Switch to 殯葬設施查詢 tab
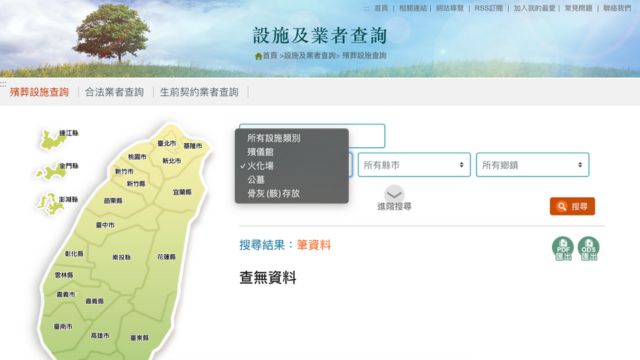This screenshot has height=360, width=640. tap(39, 92)
